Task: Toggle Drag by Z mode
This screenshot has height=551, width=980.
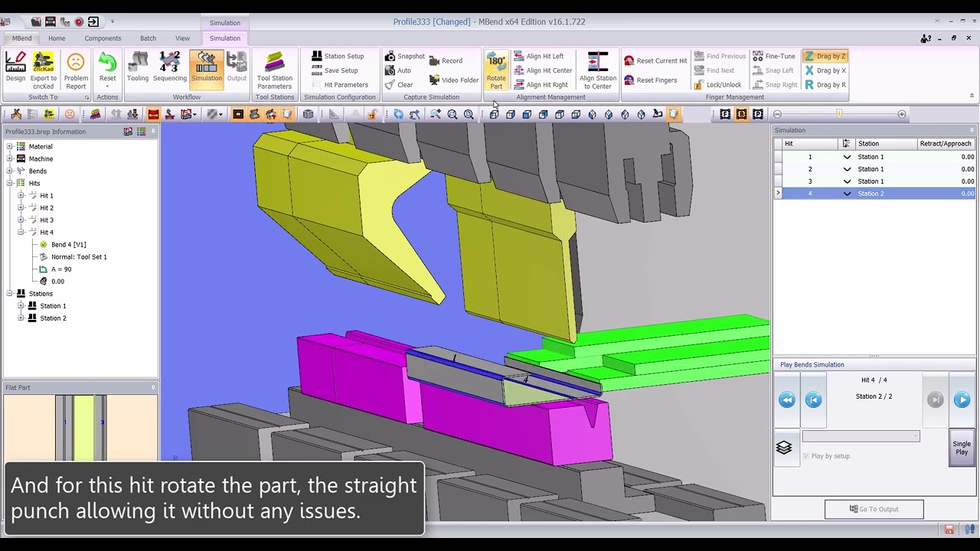Action: click(825, 56)
